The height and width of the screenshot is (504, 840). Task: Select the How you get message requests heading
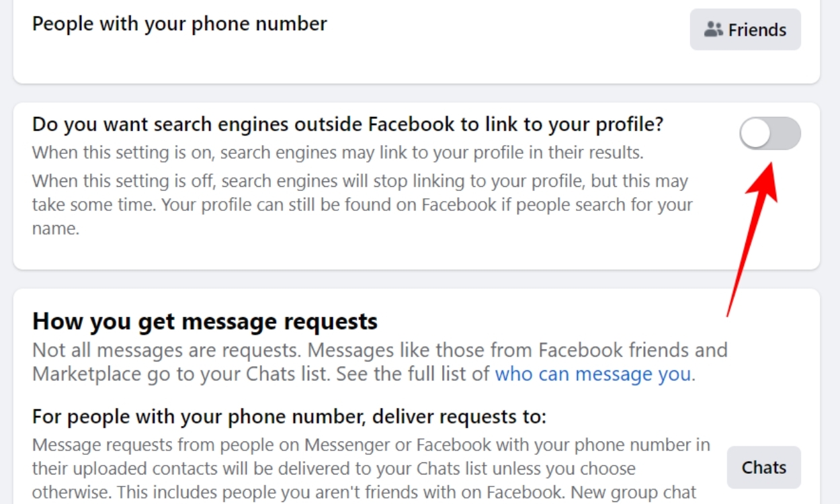(205, 321)
